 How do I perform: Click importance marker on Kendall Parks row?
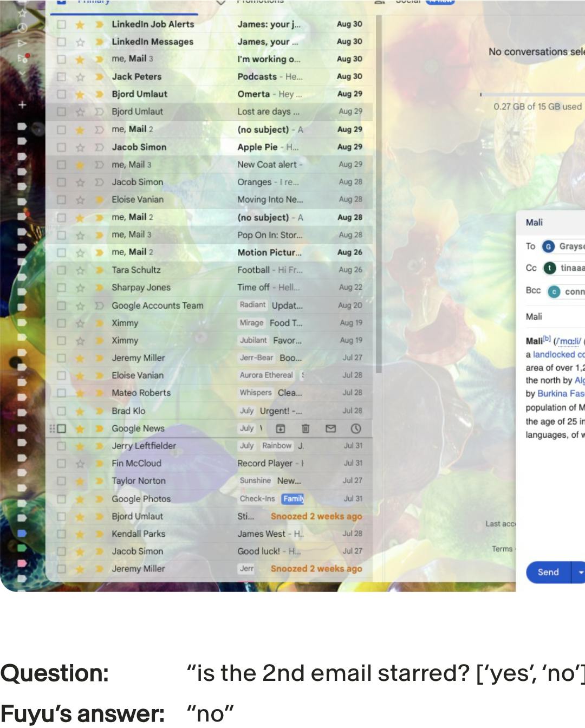[99, 534]
